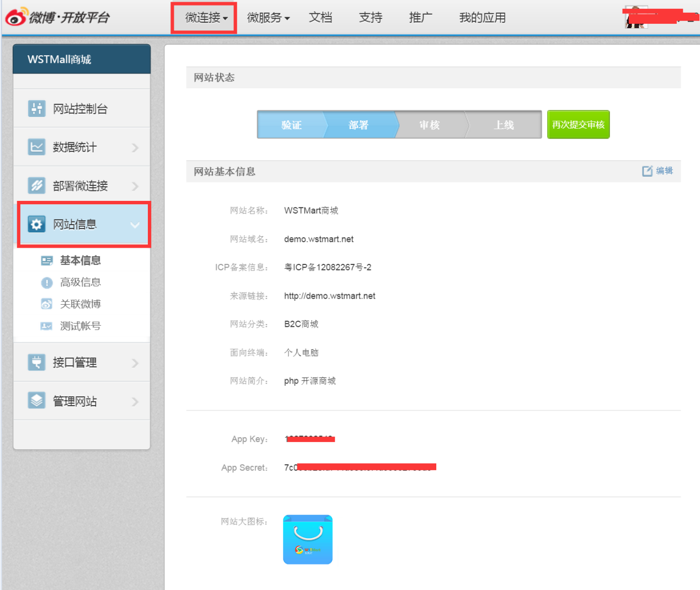Viewport: 700px width, 590px height.
Task: Select 测试帐号 submenu entry
Action: 81,326
